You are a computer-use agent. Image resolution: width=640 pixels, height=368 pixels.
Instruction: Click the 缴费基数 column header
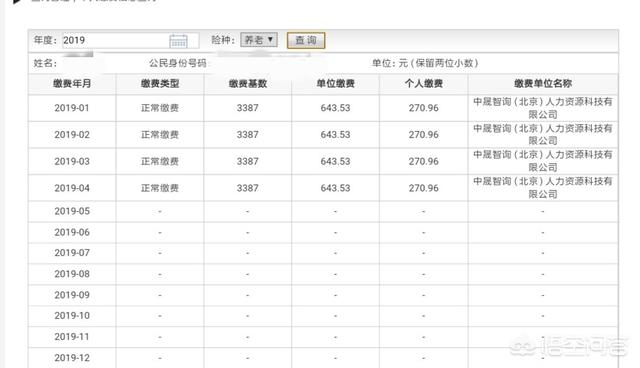point(248,84)
